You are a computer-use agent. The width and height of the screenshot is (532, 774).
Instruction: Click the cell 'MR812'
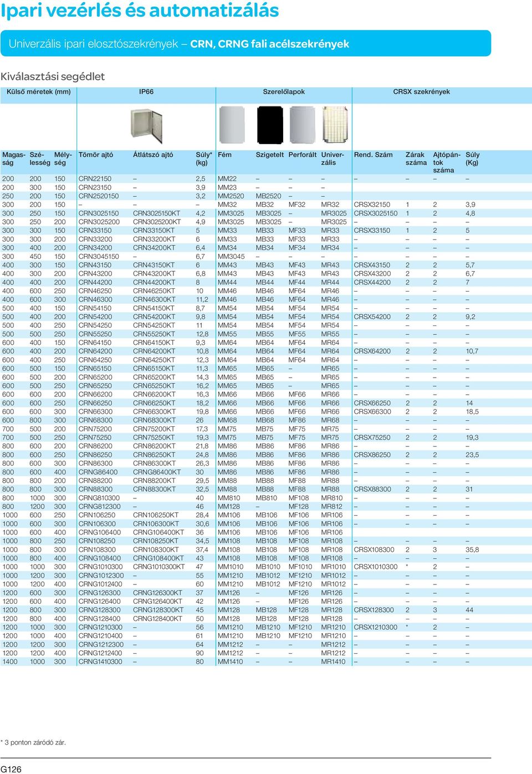coord(332,506)
